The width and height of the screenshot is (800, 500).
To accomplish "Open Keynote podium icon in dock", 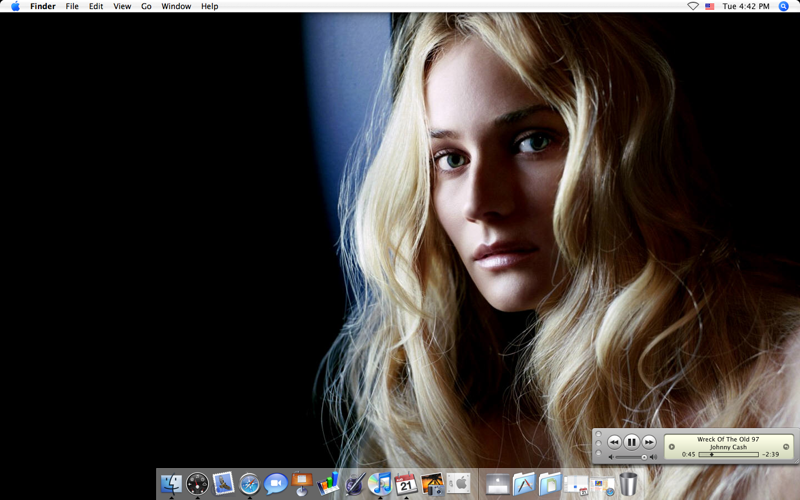I will click(x=302, y=484).
